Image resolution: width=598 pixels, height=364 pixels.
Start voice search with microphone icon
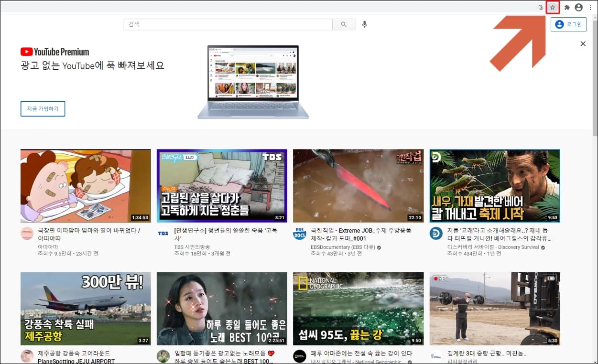click(365, 24)
